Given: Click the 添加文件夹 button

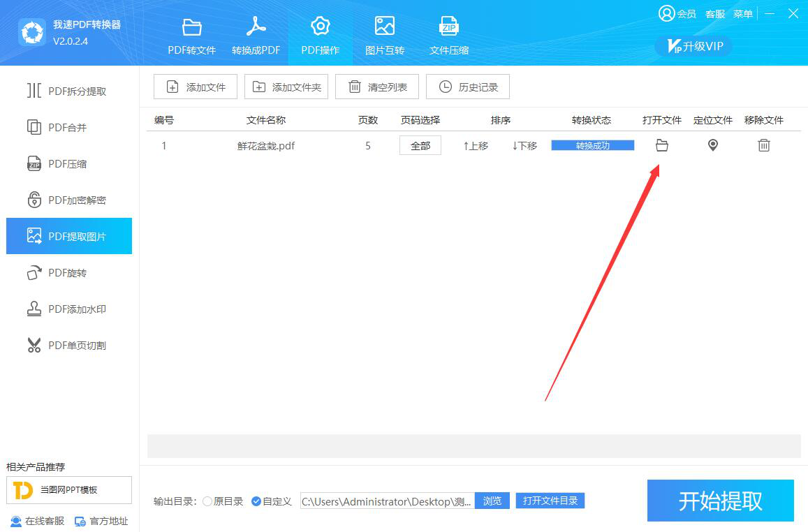Looking at the screenshot, I should pyautogui.click(x=286, y=87).
